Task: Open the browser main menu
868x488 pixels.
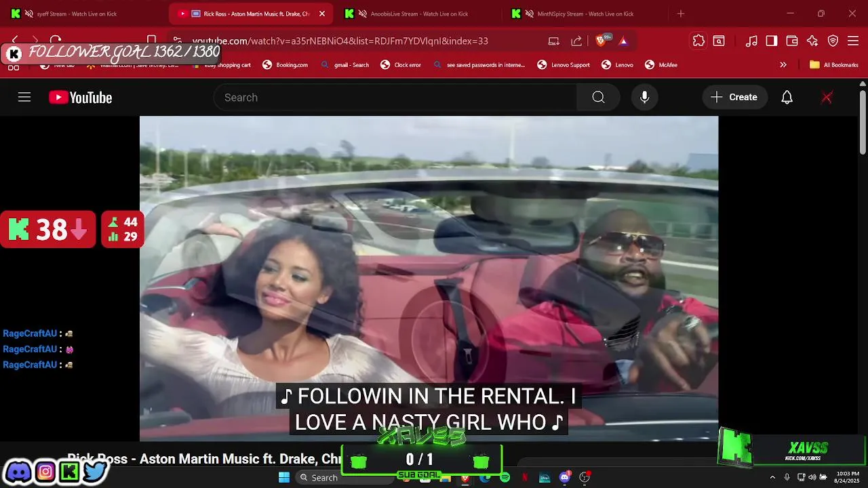Action: 853,41
